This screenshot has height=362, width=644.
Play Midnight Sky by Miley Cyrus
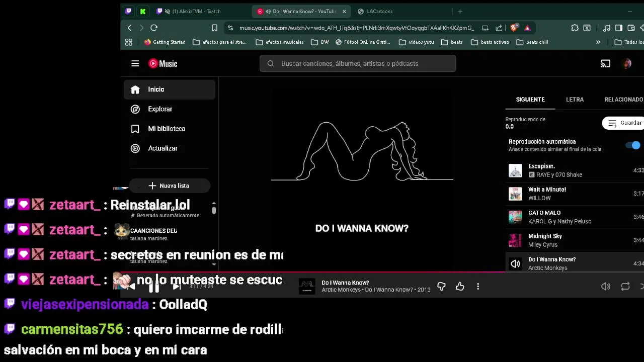pyautogui.click(x=575, y=240)
